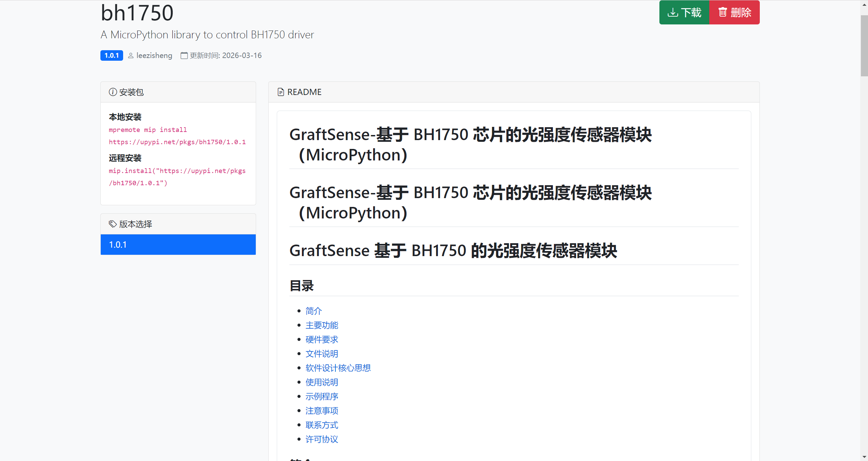Viewport: 868px width, 461px height.
Task: Open the 联系方式 link
Action: tap(322, 425)
